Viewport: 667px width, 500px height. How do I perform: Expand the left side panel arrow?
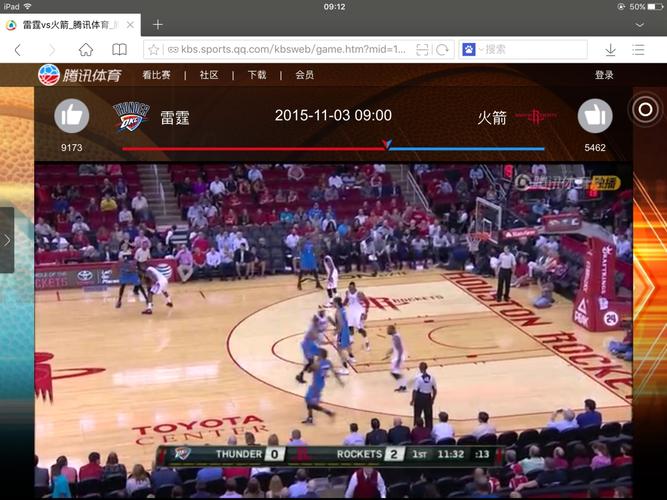click(x=7, y=240)
